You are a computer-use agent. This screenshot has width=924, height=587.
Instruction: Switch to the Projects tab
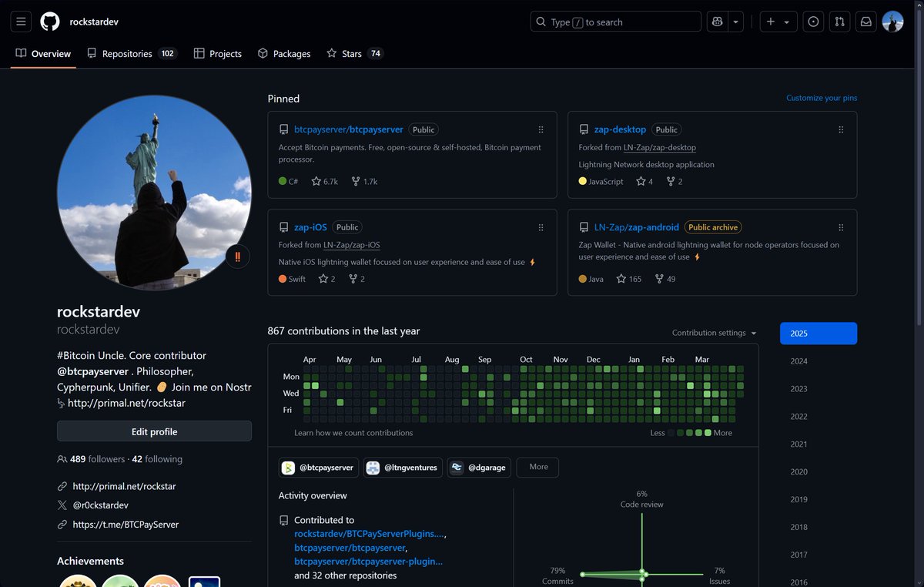[x=218, y=54]
